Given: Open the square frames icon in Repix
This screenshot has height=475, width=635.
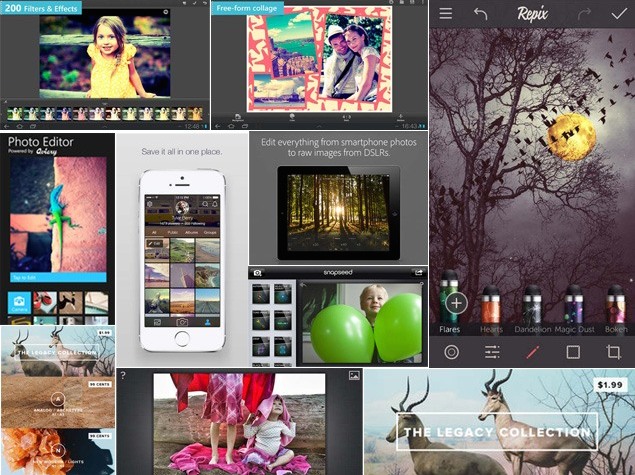Looking at the screenshot, I should pos(573,352).
